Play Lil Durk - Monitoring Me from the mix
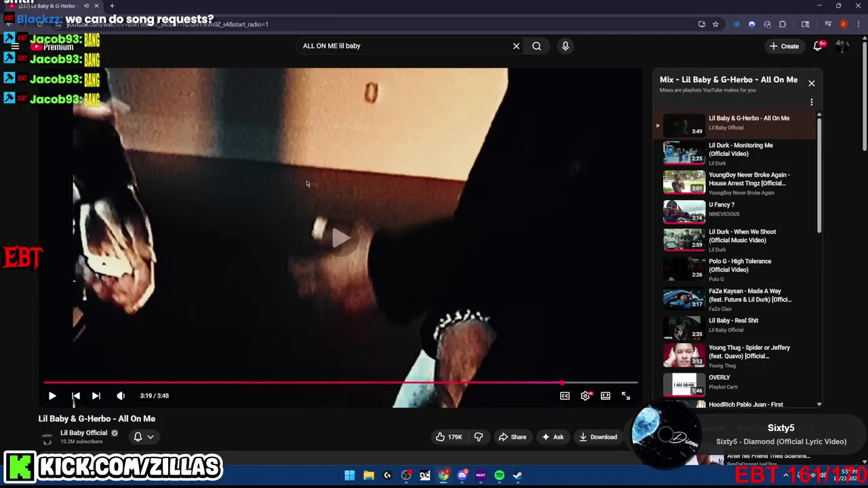Viewport: 868px width, 488px height. pyautogui.click(x=736, y=153)
